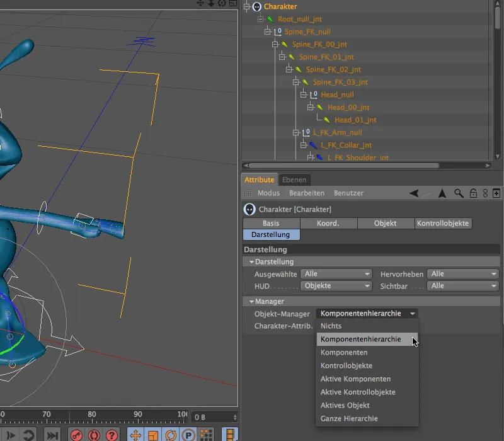Open the Koord. tab
Image resolution: width=504 pixels, height=441 pixels.
pyautogui.click(x=328, y=223)
